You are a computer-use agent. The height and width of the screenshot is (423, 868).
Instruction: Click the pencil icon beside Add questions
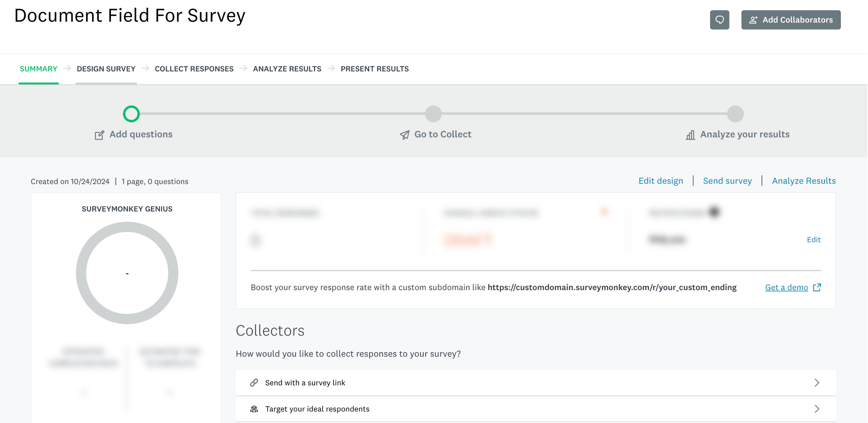pyautogui.click(x=99, y=135)
